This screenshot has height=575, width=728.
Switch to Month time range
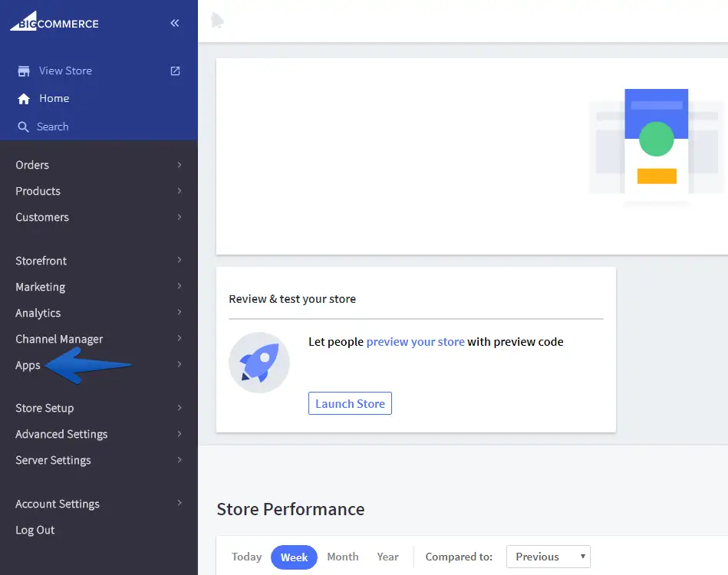tap(342, 557)
